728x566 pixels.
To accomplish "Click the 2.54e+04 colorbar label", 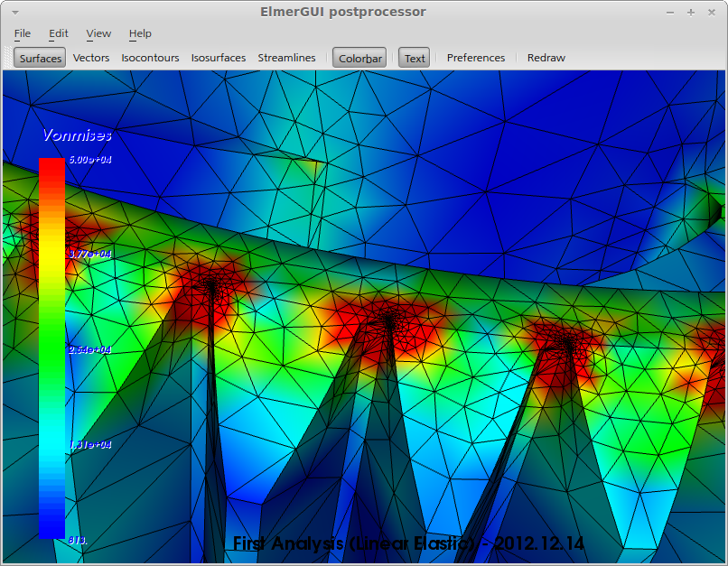I will [x=90, y=349].
